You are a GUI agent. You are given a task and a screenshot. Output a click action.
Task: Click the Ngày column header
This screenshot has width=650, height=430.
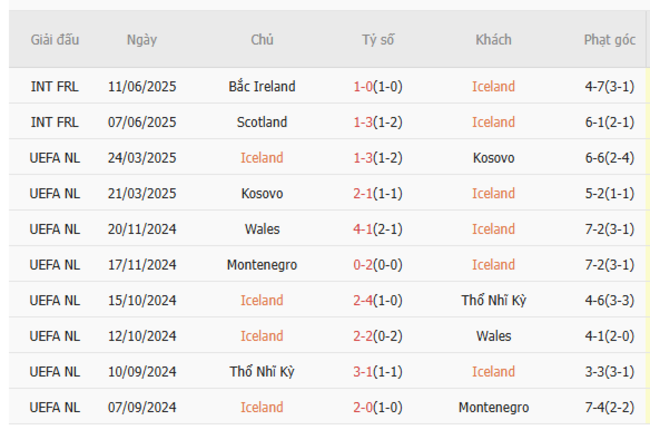142,40
